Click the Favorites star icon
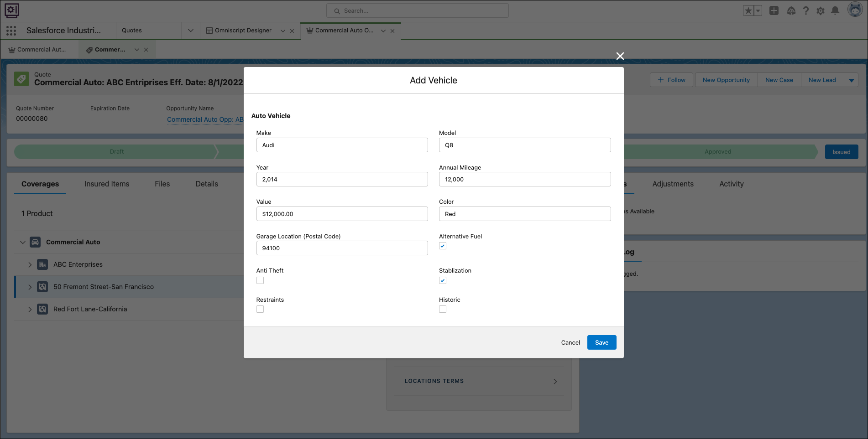Screen dimensions: 868x439 (x=748, y=10)
